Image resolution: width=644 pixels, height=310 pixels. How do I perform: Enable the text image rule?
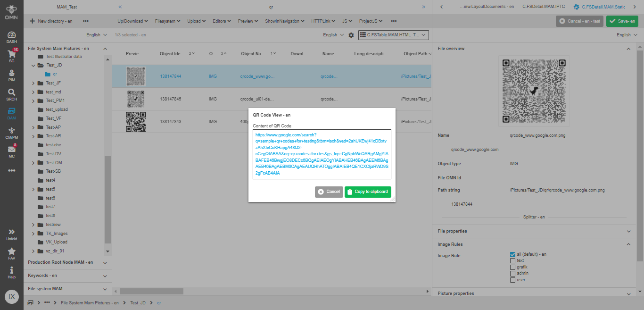[x=512, y=260]
